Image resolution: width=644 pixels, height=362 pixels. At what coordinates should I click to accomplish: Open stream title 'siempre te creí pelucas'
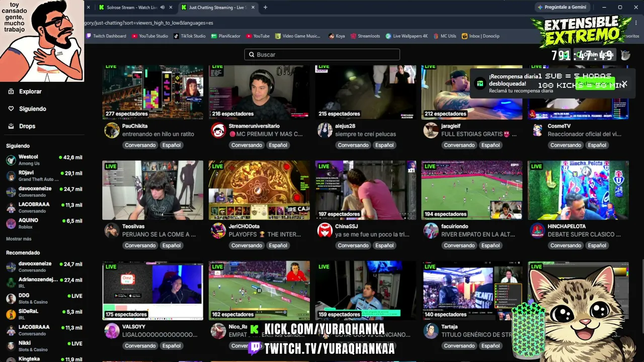click(x=365, y=134)
